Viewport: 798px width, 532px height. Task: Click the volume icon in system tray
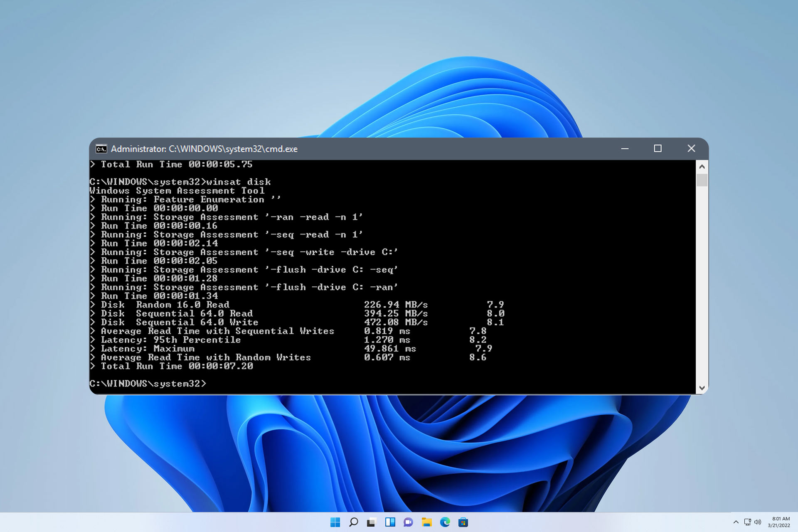click(758, 522)
